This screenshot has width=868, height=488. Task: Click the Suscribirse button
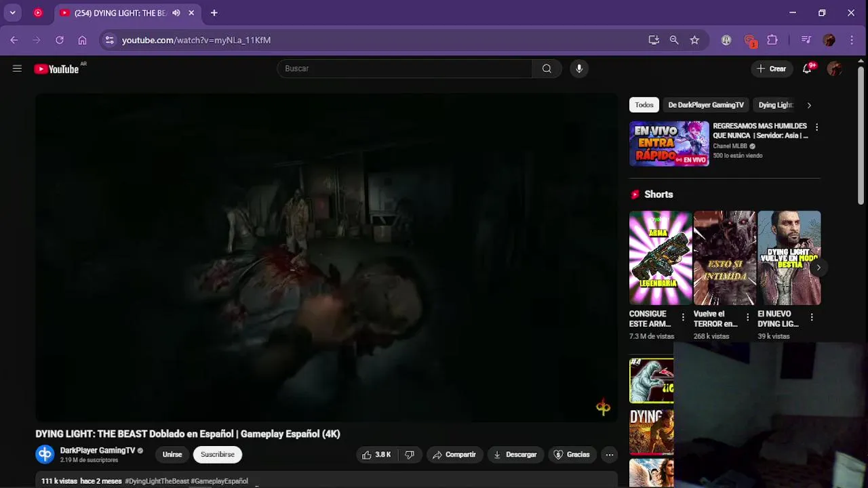(218, 455)
